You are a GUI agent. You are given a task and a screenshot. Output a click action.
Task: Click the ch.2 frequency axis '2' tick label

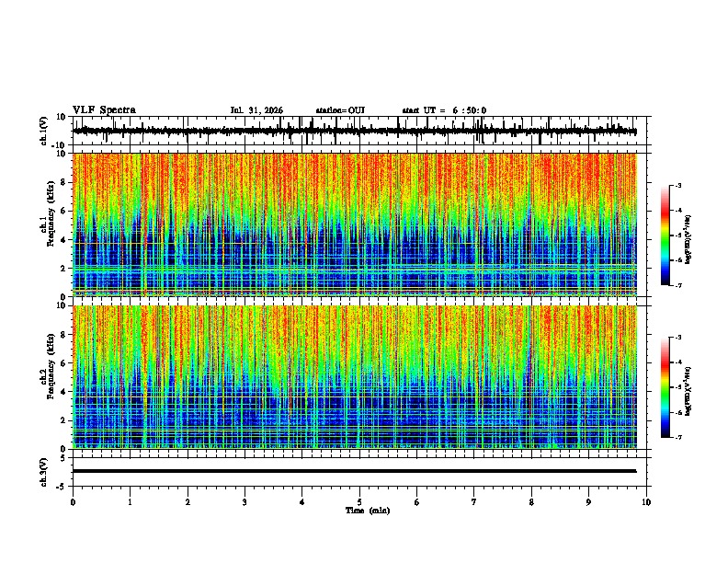pyautogui.click(x=63, y=421)
